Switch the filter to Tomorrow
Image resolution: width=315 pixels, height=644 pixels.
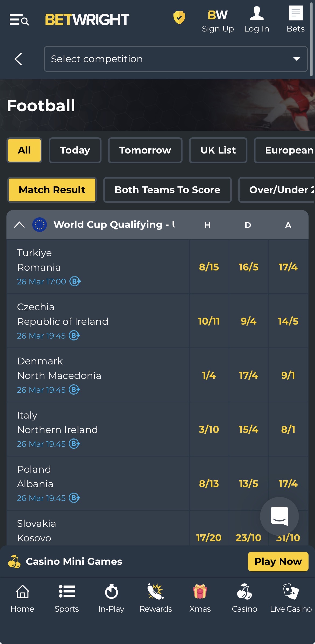tap(145, 150)
